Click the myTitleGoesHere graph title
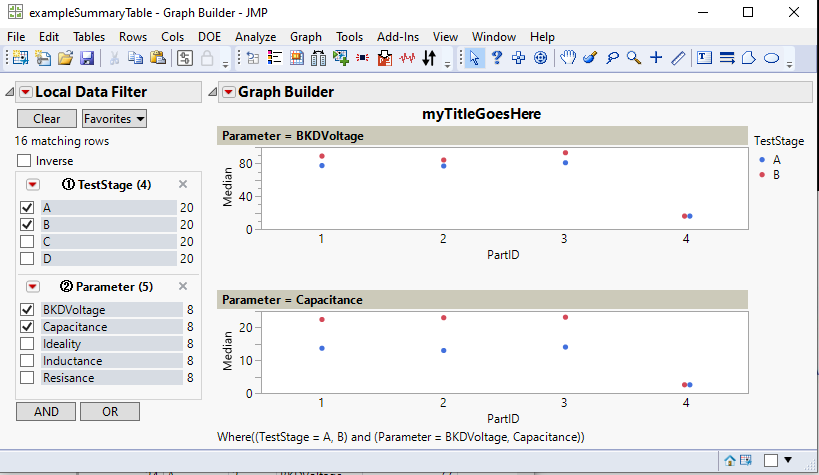 (x=482, y=114)
